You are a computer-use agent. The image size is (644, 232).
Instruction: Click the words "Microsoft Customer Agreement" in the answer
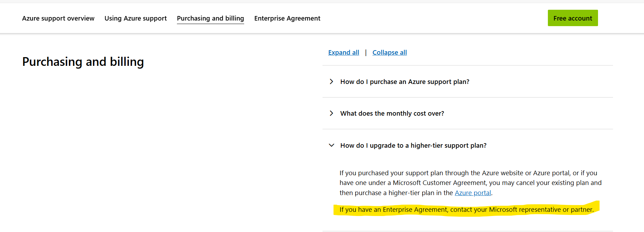pos(440,183)
